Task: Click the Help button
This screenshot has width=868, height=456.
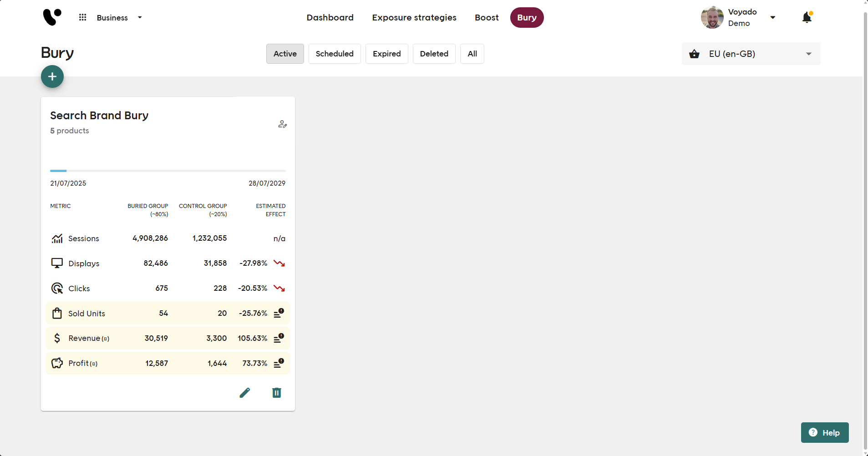Action: pyautogui.click(x=824, y=433)
